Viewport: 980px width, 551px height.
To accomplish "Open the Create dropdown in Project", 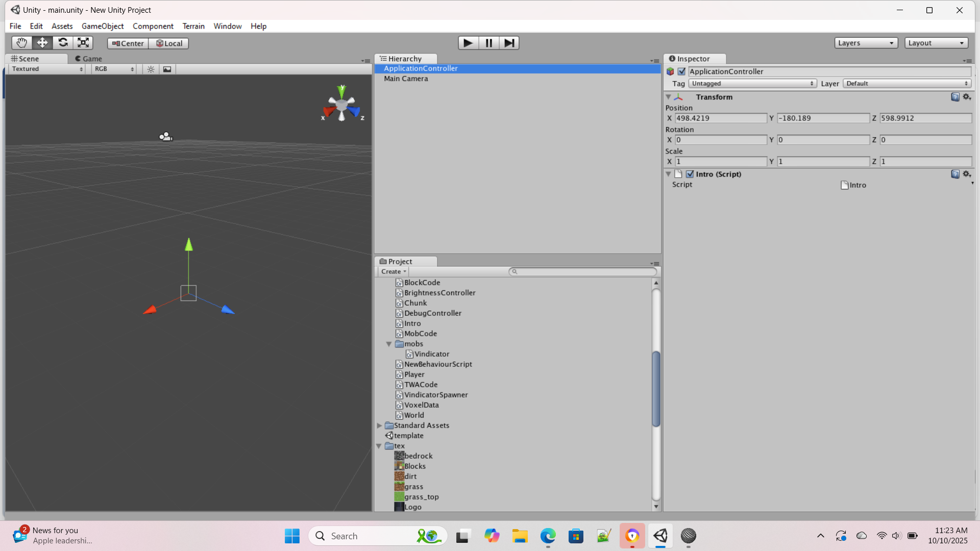I will 394,272.
